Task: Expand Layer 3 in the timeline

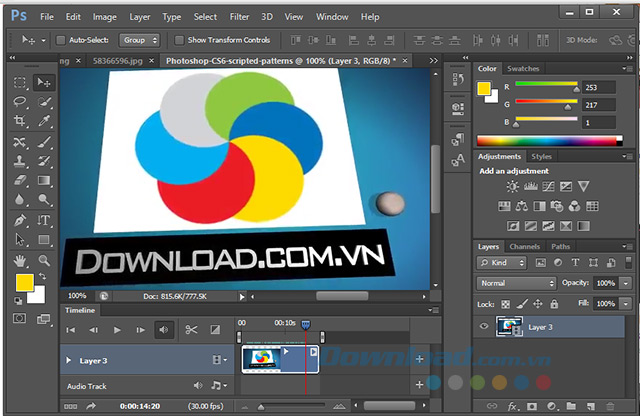Action: (x=68, y=359)
